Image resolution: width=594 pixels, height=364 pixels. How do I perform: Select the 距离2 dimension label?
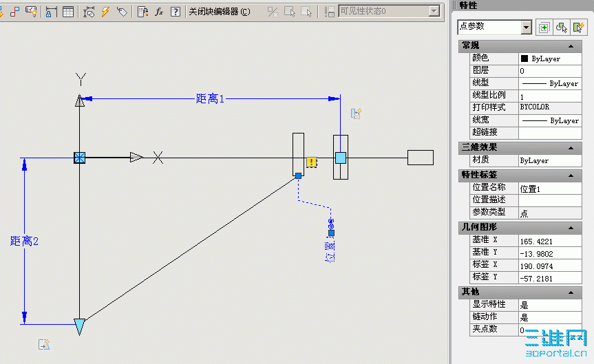click(x=24, y=242)
